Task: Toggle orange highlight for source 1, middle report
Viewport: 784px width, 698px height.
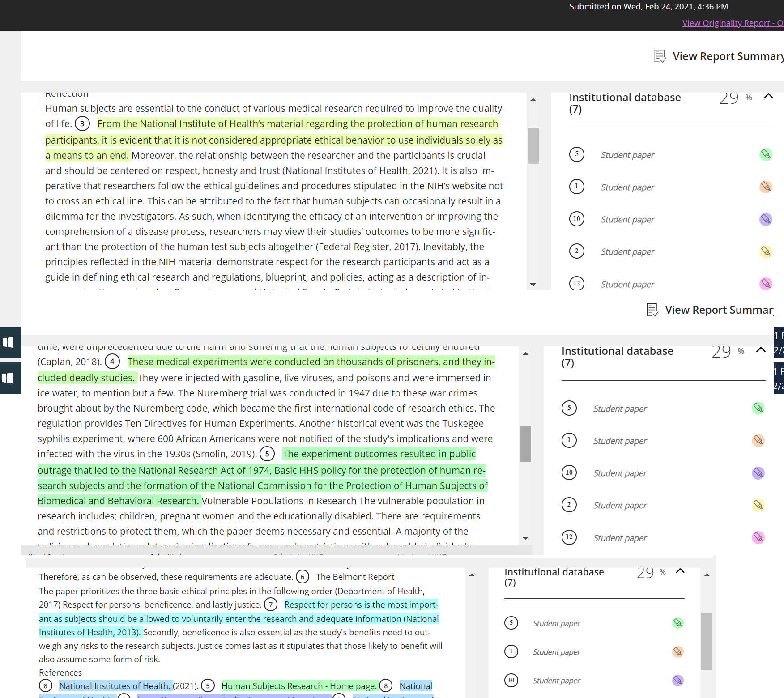Action: point(758,440)
